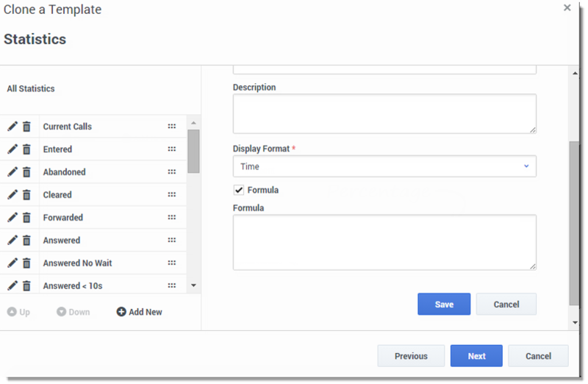Click the Answered row drag handle
Viewport: 588px width, 384px height.
click(x=172, y=241)
